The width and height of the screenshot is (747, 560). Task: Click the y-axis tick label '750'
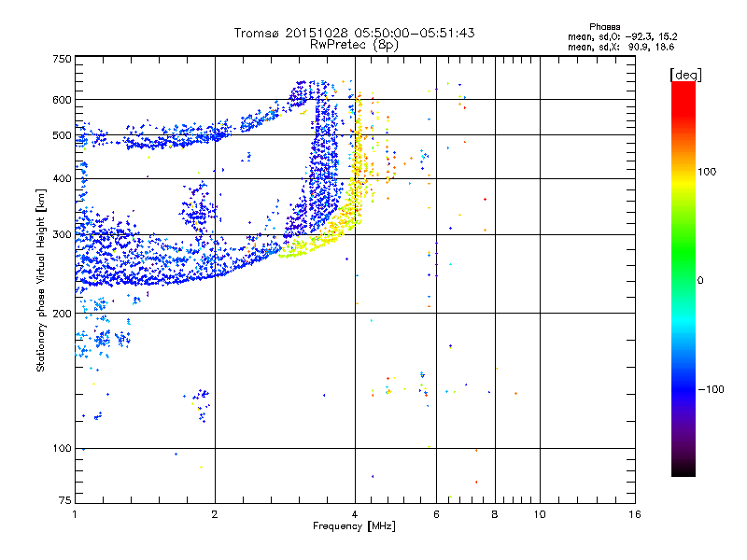click(62, 59)
